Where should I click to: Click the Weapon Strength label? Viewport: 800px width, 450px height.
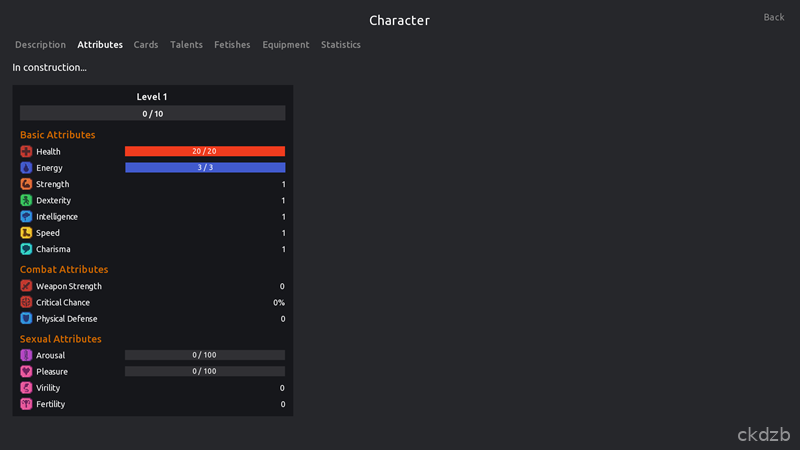[69, 286]
